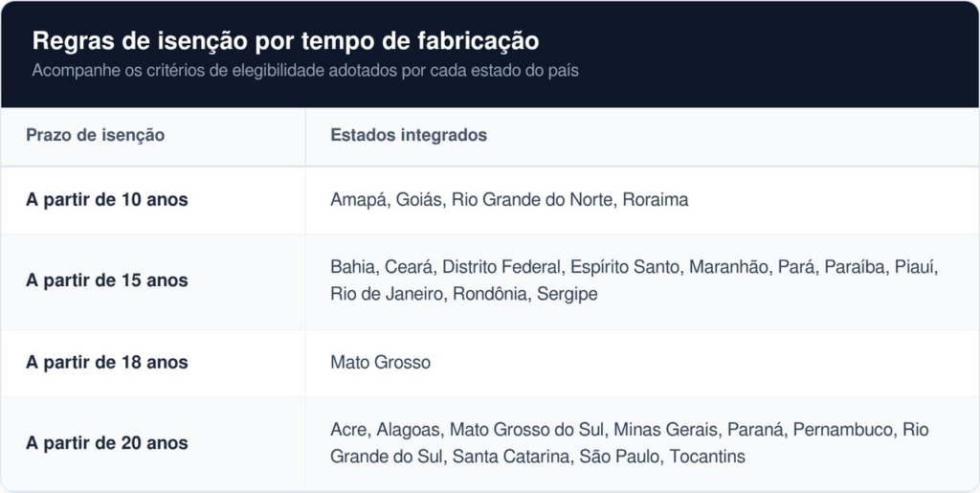Viewport: 980px width, 493px height.
Task: Click the title 'Regras de isenção por tempo de fabricação'
Action: click(285, 41)
